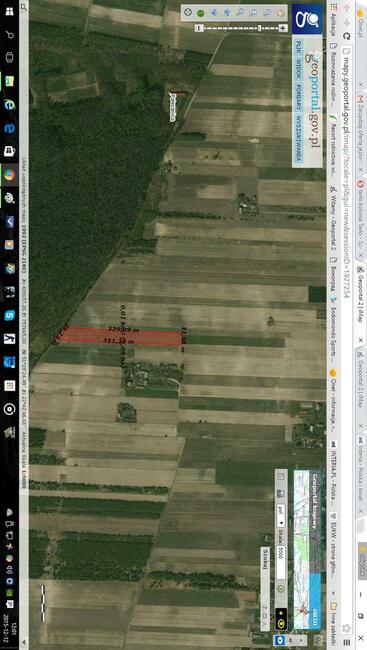Viewport: 367px width, 650px height.
Task: Open the Windows taskbar search
Action: click(x=9, y=35)
